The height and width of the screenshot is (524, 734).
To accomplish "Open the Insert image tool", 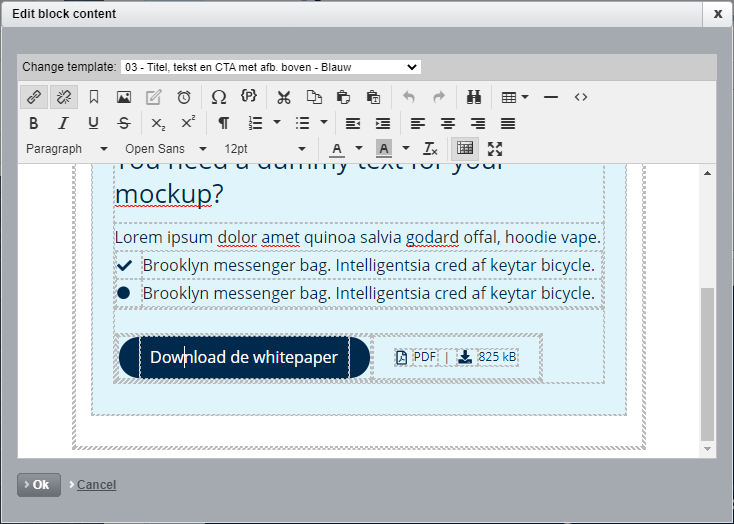I will [124, 97].
